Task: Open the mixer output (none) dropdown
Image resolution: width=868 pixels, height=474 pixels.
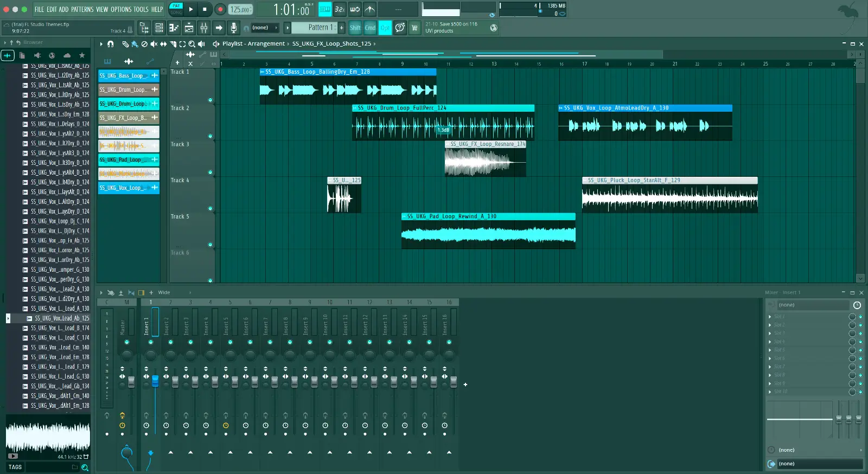Action: 819,464
